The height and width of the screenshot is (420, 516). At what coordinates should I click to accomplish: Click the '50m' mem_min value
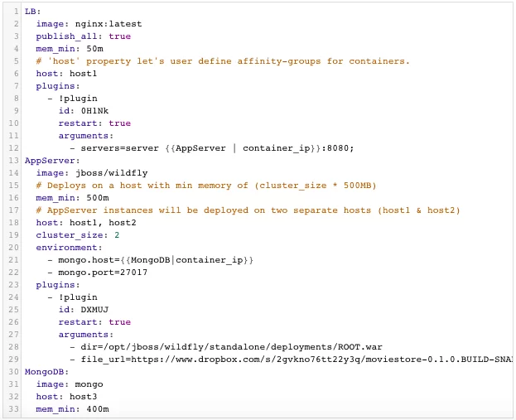94,49
